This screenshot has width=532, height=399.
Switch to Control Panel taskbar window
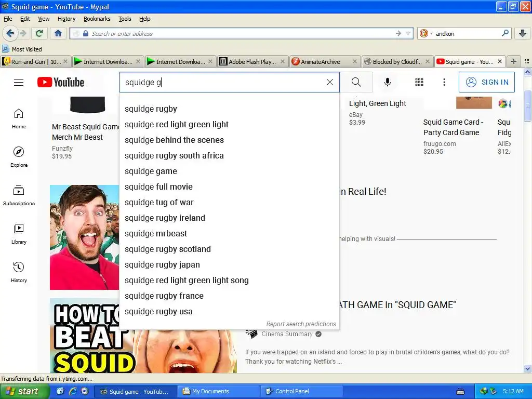(x=302, y=391)
